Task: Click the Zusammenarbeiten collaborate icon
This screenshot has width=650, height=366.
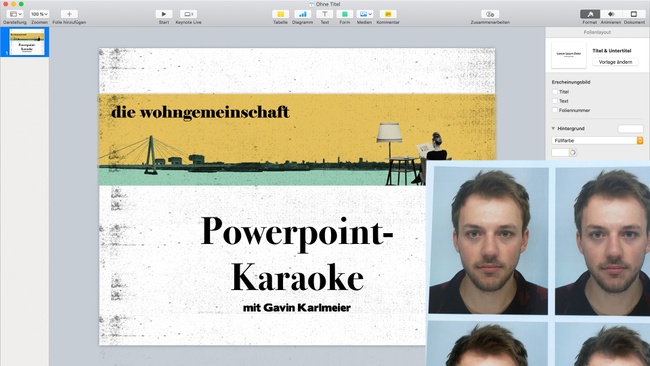Action: 490,14
